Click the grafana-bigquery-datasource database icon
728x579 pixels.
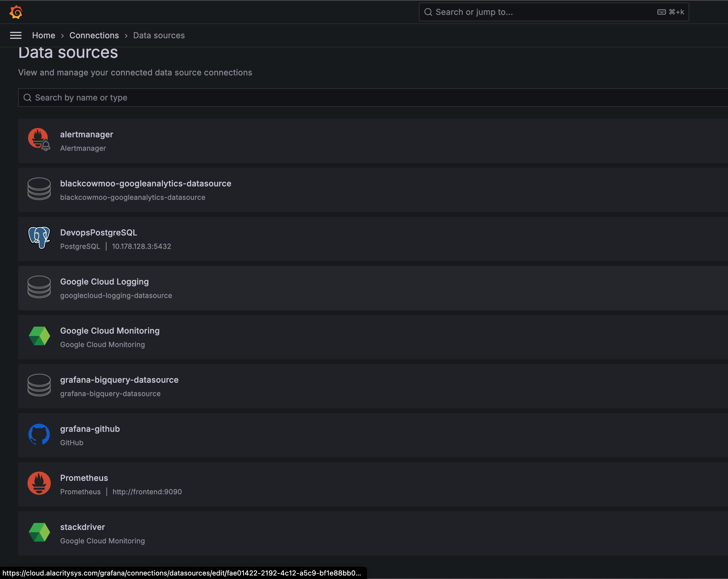point(39,385)
